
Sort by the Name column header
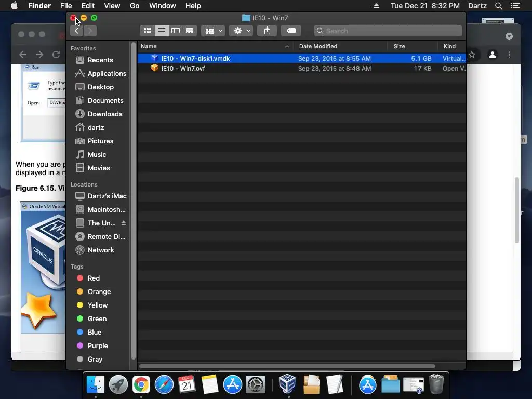(216, 46)
